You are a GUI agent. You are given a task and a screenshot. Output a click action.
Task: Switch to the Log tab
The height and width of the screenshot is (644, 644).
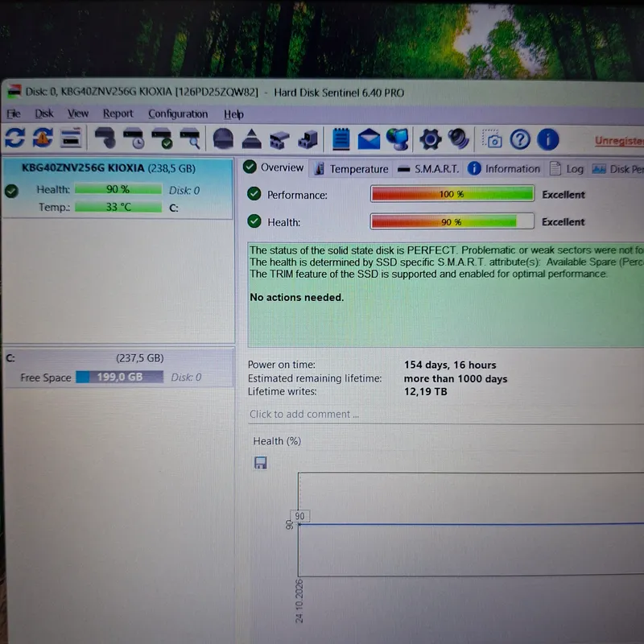[567, 169]
